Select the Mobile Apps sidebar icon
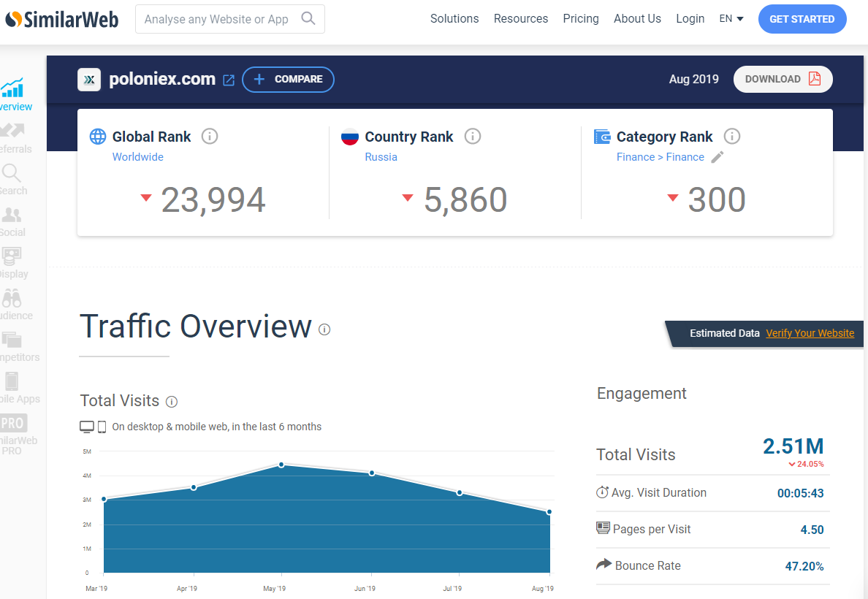Image resolution: width=868 pixels, height=599 pixels. [12, 381]
